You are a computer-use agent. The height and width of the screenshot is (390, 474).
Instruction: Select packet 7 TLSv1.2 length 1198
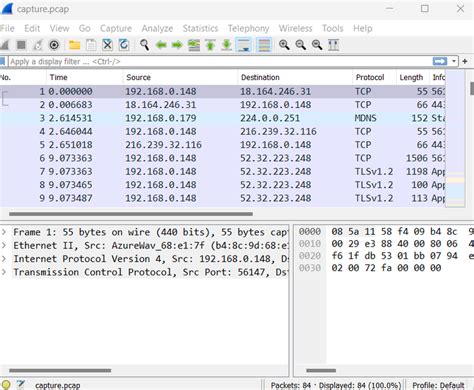pos(223,171)
